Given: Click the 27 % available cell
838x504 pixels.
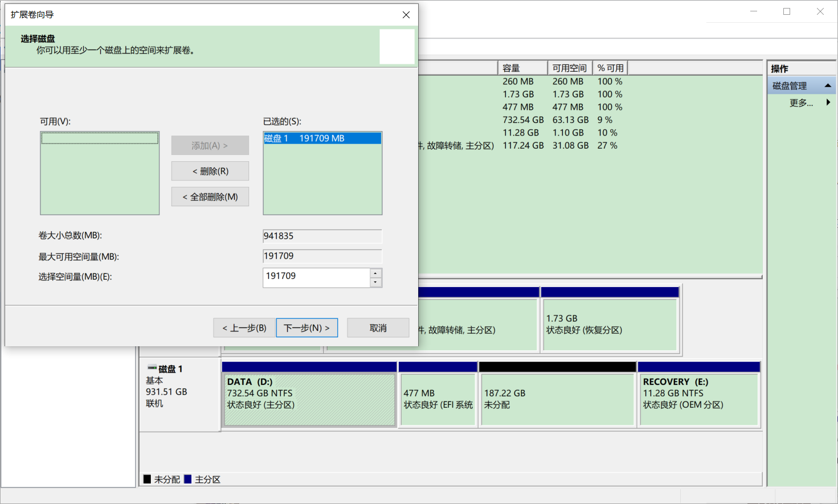Looking at the screenshot, I should (x=607, y=145).
